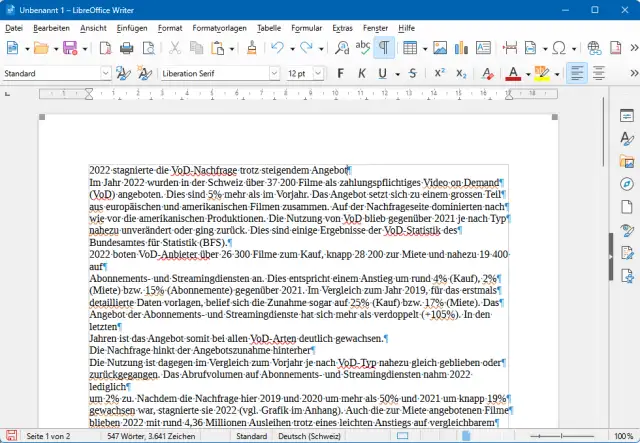Open the Tabelle menu
The height and width of the screenshot is (443, 640).
point(268,28)
